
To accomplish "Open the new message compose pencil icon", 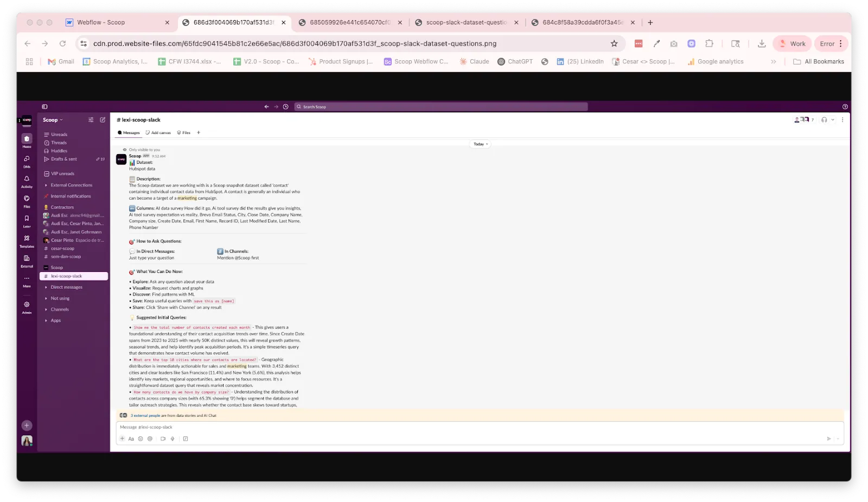I will tap(103, 119).
